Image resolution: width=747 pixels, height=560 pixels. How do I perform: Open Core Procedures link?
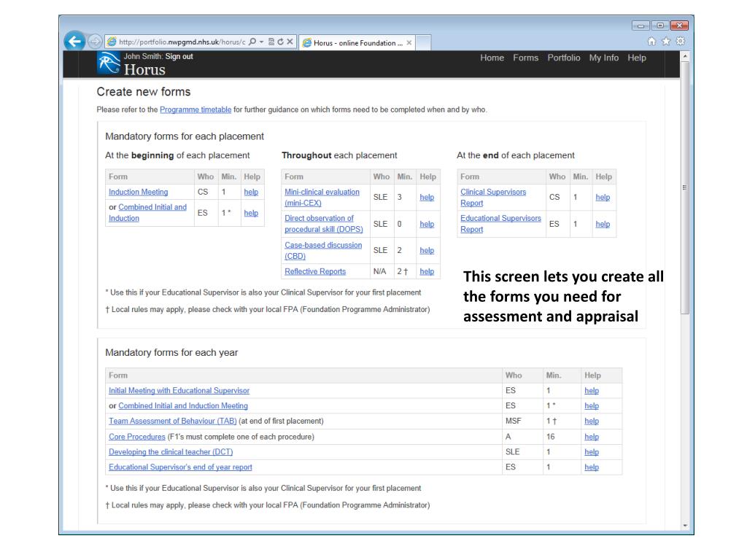(x=137, y=437)
